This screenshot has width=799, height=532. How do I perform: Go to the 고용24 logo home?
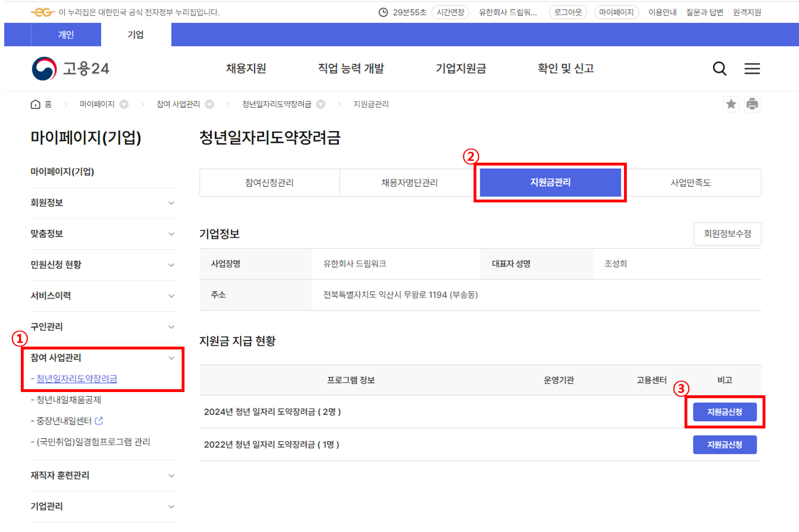pyautogui.click(x=70, y=69)
